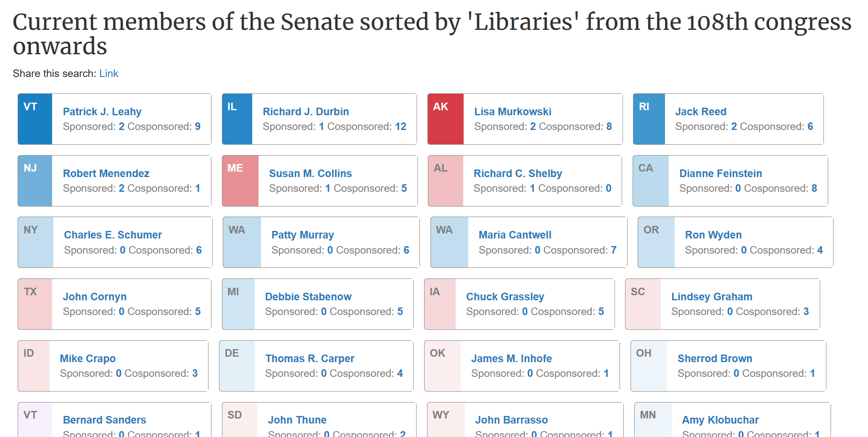Click Durbin's cosponsored count of 12
Image resolution: width=868 pixels, height=437 pixels.
pyautogui.click(x=401, y=127)
